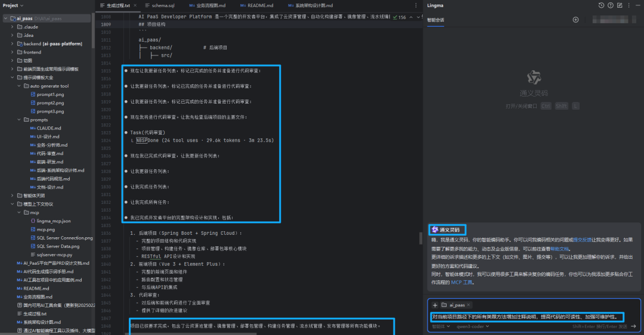
Task: Add context with plus icon in chat input
Action: pos(435,305)
